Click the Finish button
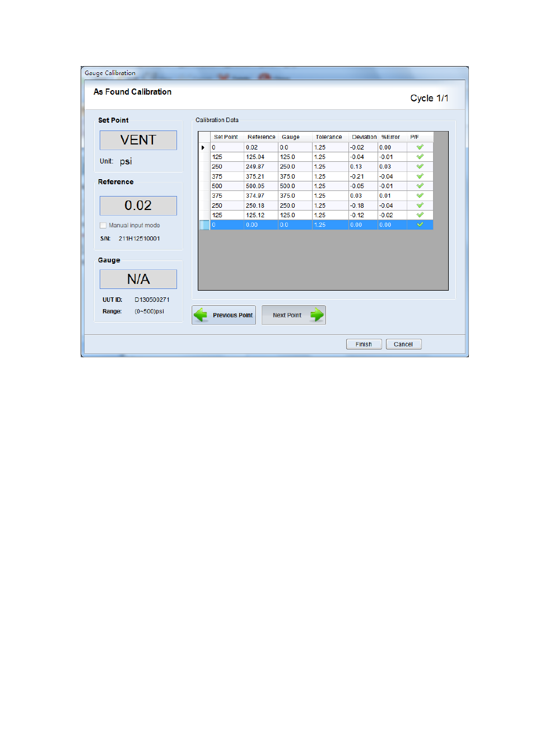 pyautogui.click(x=364, y=344)
